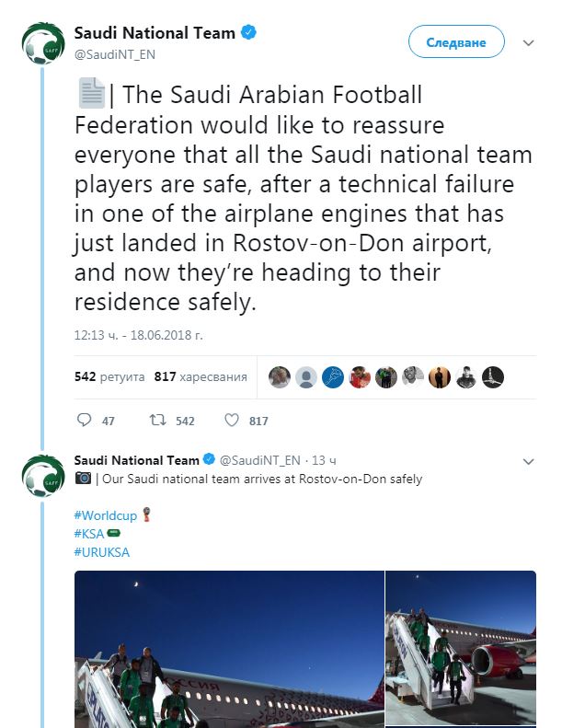Click the verified badge next to top username
This screenshot has width=562, height=728.
pyautogui.click(x=248, y=33)
